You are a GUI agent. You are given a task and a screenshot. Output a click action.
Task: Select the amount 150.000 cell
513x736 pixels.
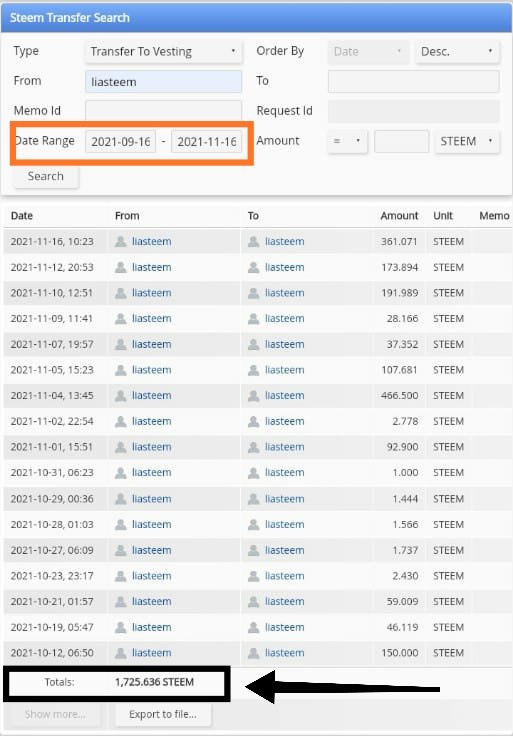pos(399,653)
